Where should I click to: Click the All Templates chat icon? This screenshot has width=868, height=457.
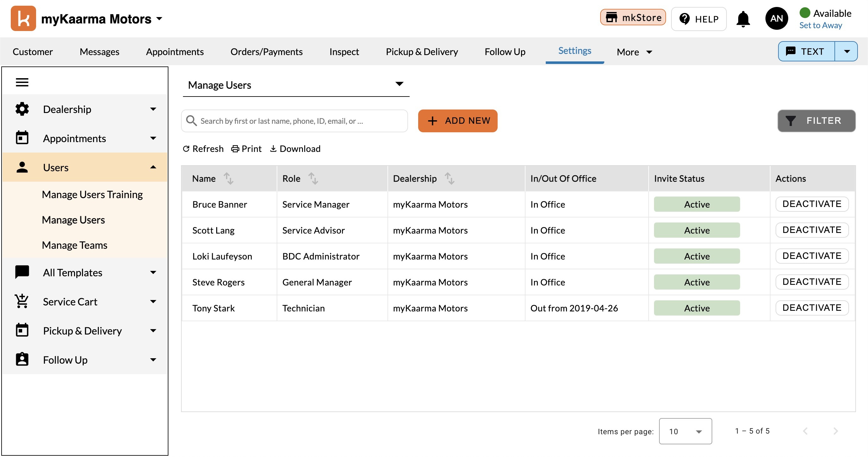[x=22, y=272]
